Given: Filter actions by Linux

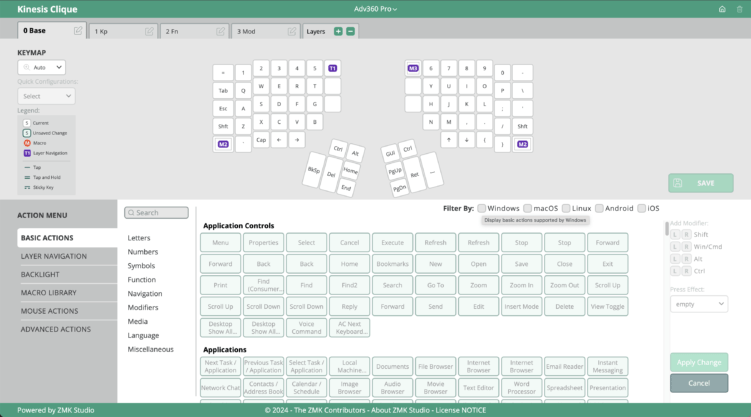Looking at the screenshot, I should click(566, 208).
